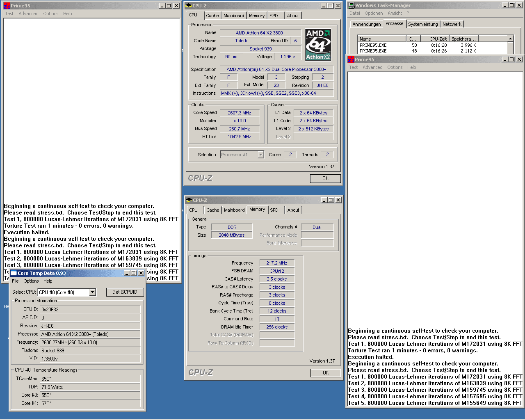The height and width of the screenshot is (420, 525).
Task: Click Voltage value 1.296 v in CPU-Z
Action: [x=288, y=57]
